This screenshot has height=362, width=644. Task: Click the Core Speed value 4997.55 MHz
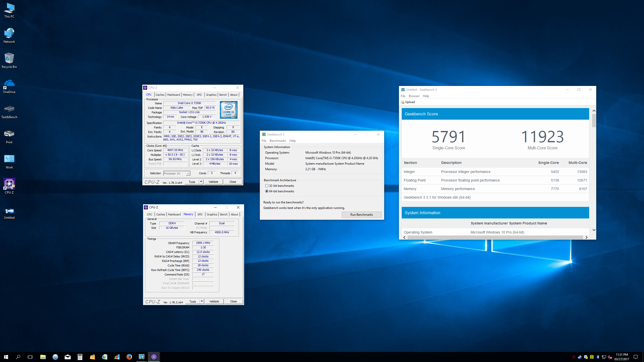tap(175, 150)
